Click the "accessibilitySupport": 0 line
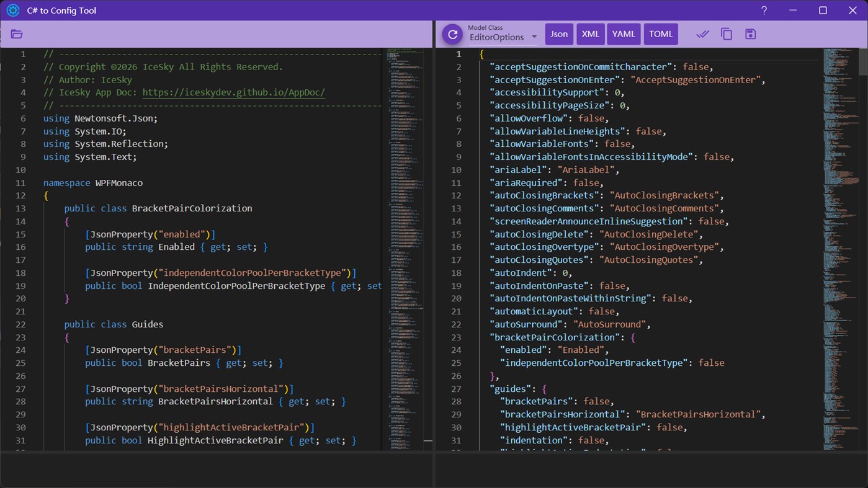The height and width of the screenshot is (488, 868). point(557,92)
